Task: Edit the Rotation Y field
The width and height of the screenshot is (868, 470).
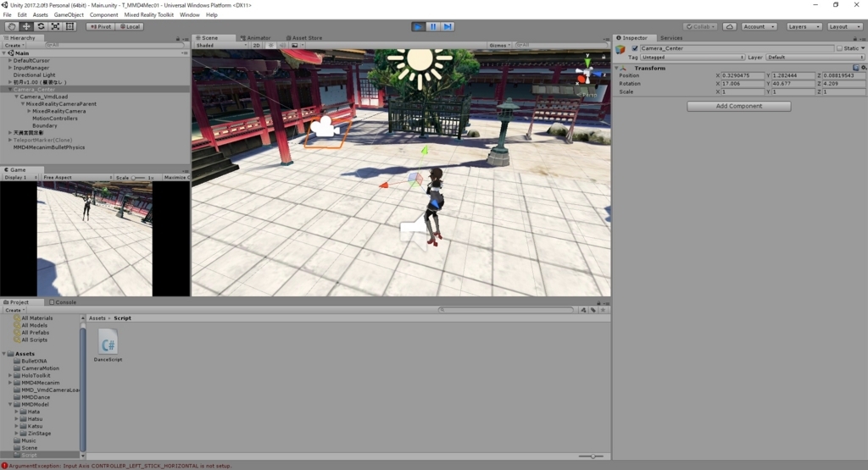Action: [x=793, y=84]
